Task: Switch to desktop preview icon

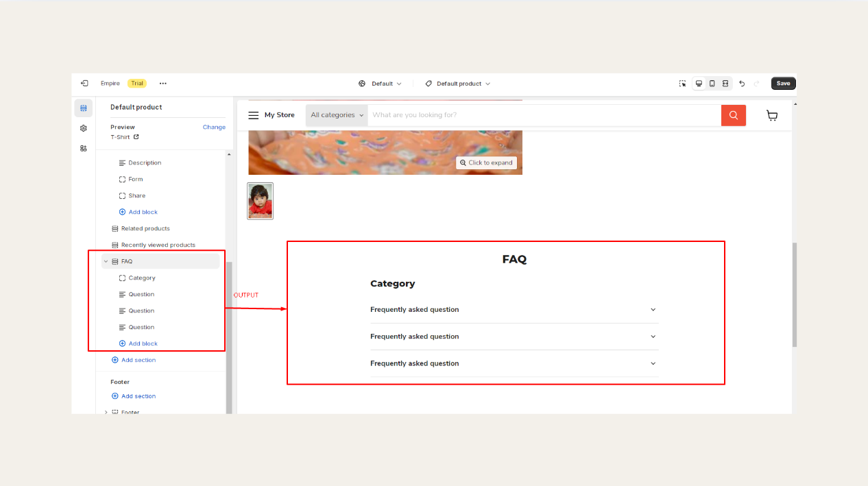Action: point(699,84)
